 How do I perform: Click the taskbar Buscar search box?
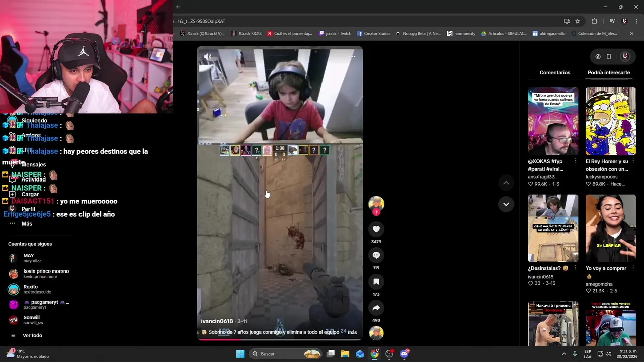click(286, 354)
